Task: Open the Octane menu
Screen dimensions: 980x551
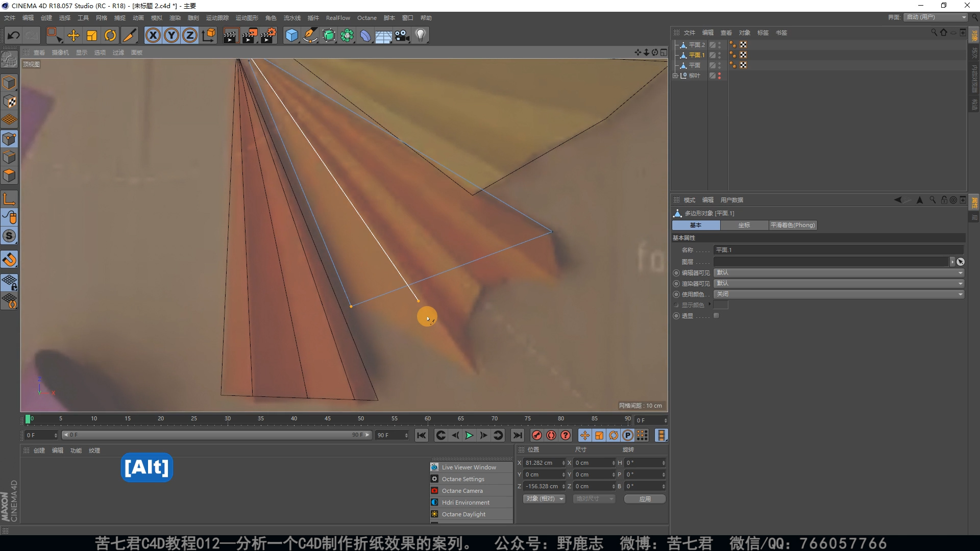Action: [367, 18]
